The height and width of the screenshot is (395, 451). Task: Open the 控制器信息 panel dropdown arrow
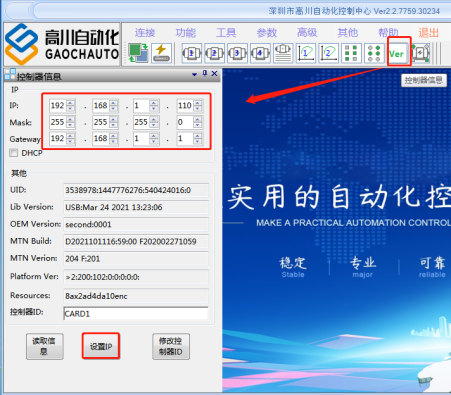[194, 74]
